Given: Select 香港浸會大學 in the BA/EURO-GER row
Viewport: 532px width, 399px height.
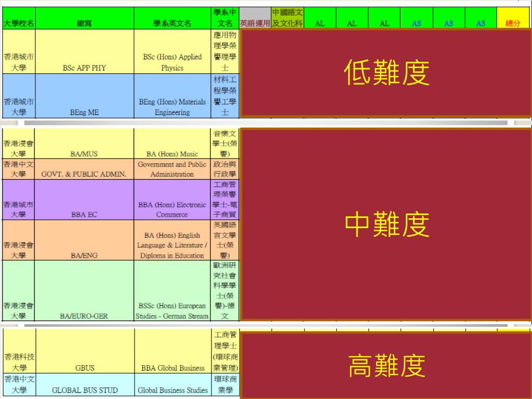Looking at the screenshot, I should 18,290.
